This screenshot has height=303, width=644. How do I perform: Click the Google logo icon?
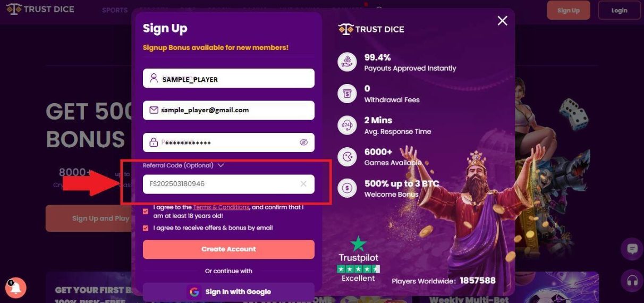tap(194, 292)
